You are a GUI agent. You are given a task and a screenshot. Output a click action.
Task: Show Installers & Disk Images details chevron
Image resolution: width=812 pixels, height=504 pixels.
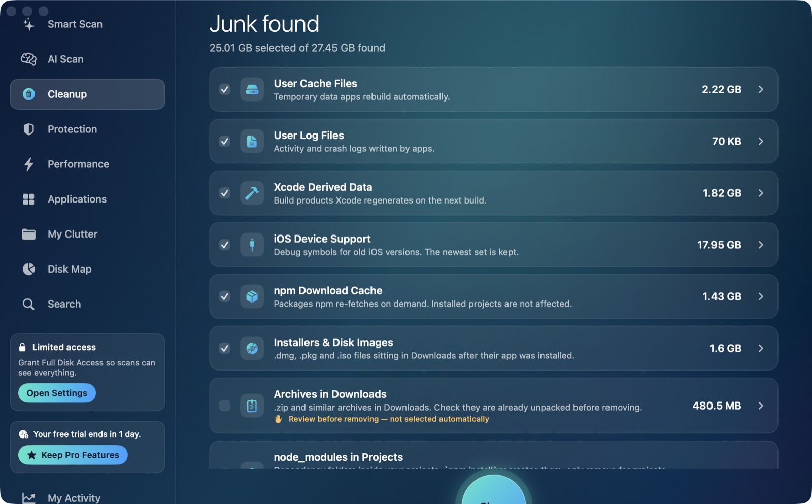761,349
